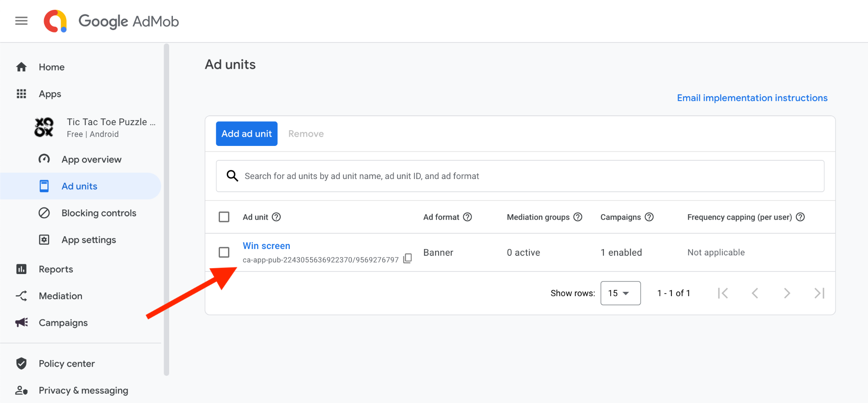Select the Reports bar chart icon
The image size is (868, 403).
[x=21, y=269]
